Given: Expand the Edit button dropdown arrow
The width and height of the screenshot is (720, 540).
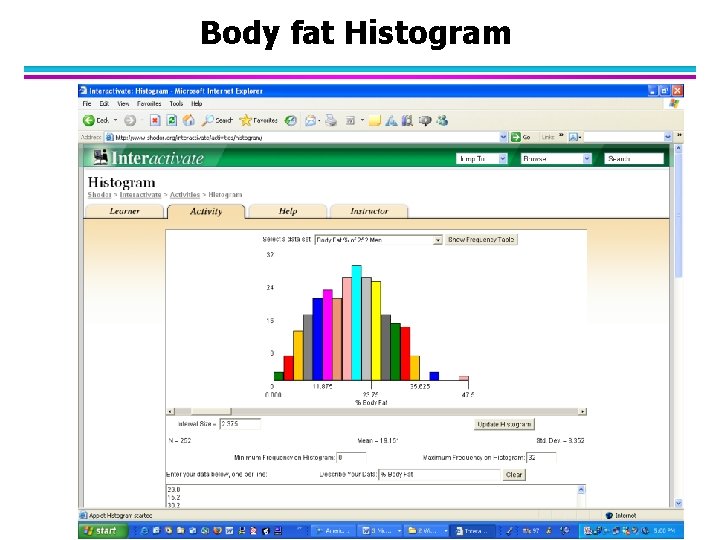Looking at the screenshot, I should coord(362,121).
